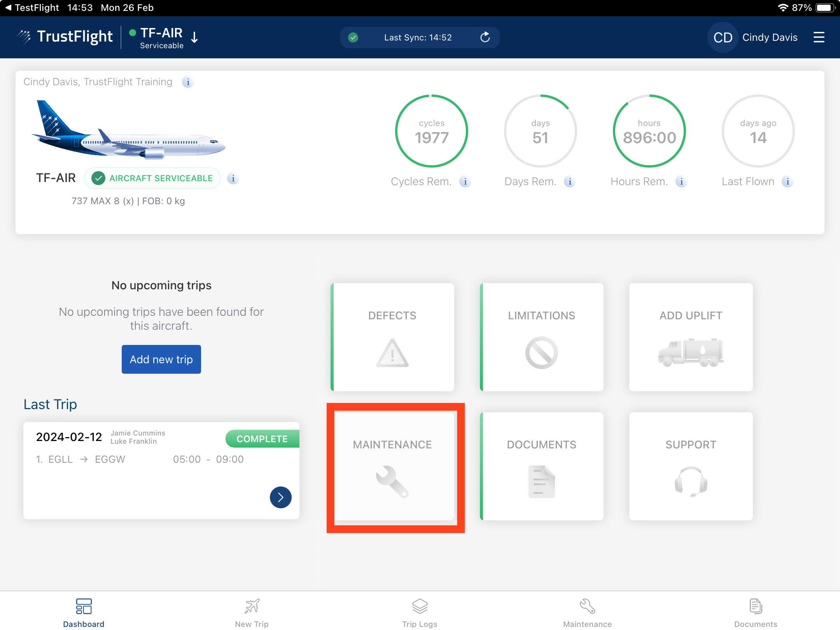
Task: Select the 2024-02-12 trip date
Action: pos(69,437)
